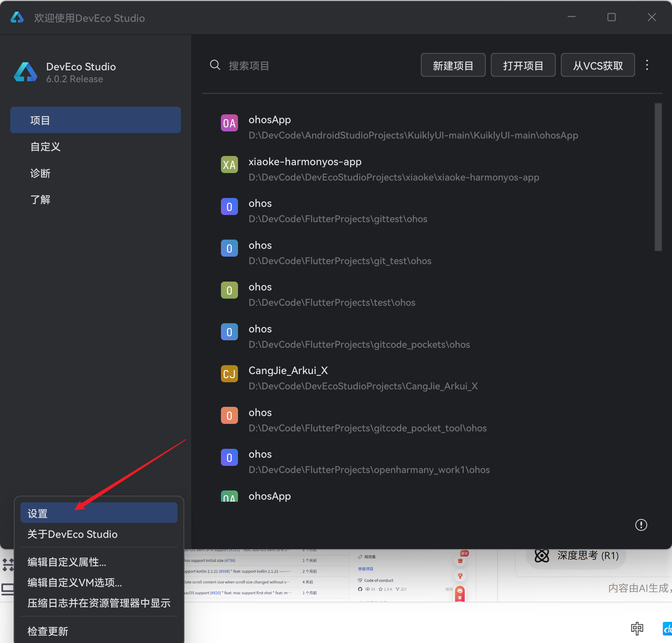This screenshot has width=672, height=643.
Task: Click the red trophy icon in background webpage
Action: pos(460,576)
